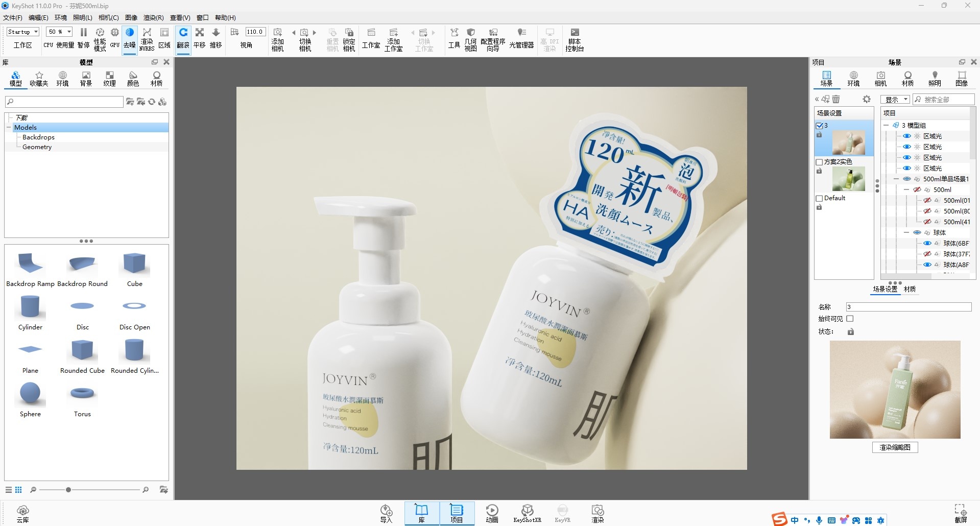980x526 pixels.
Task: Adjust the library thumbnail size slider
Action: pos(68,490)
